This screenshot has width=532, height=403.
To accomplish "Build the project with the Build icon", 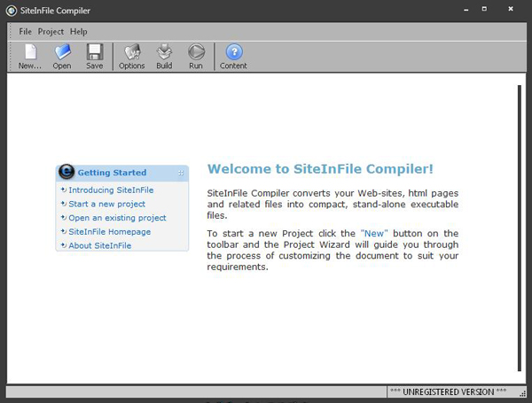I will [164, 57].
